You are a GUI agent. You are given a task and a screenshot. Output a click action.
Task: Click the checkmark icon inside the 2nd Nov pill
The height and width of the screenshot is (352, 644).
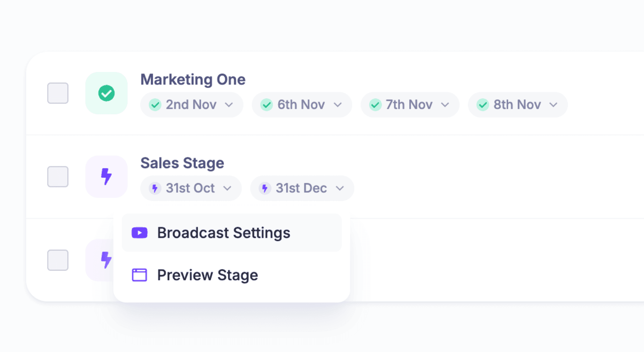coord(155,105)
